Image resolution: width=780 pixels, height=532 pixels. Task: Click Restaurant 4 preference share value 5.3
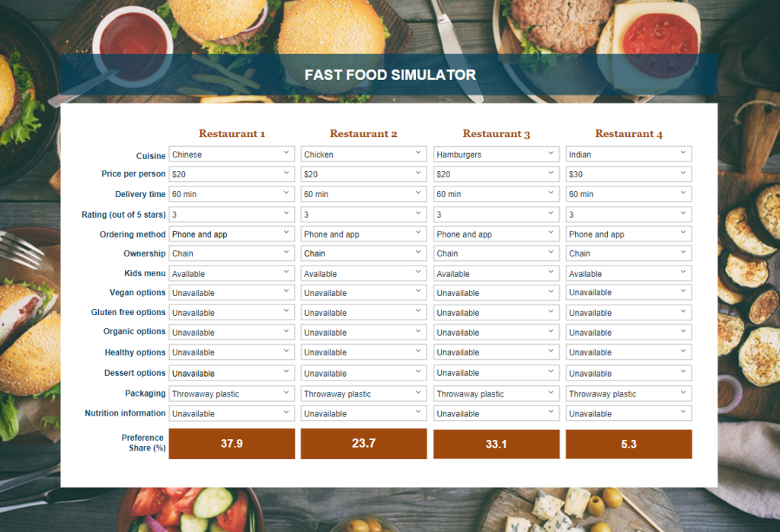(628, 444)
